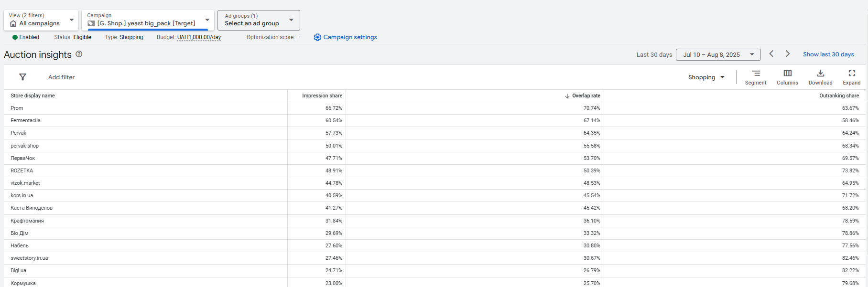Click the Download icon
The height and width of the screenshot is (287, 868).
click(x=820, y=73)
